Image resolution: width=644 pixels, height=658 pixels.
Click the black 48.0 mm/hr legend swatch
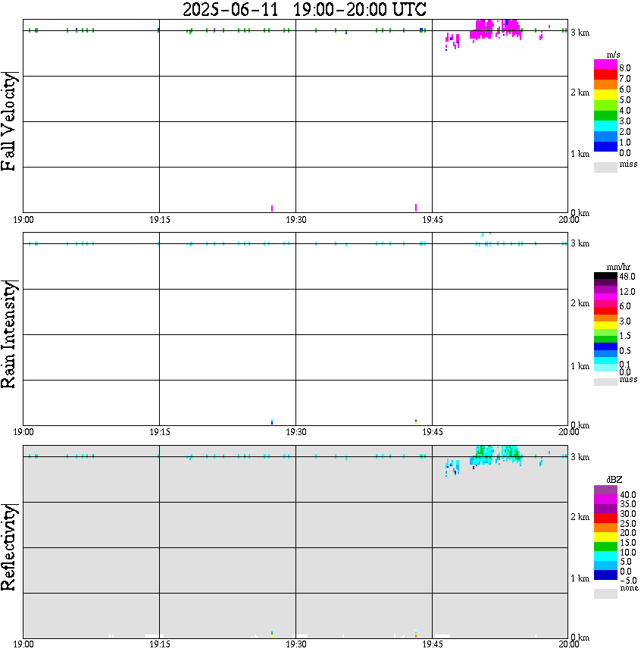click(605, 276)
